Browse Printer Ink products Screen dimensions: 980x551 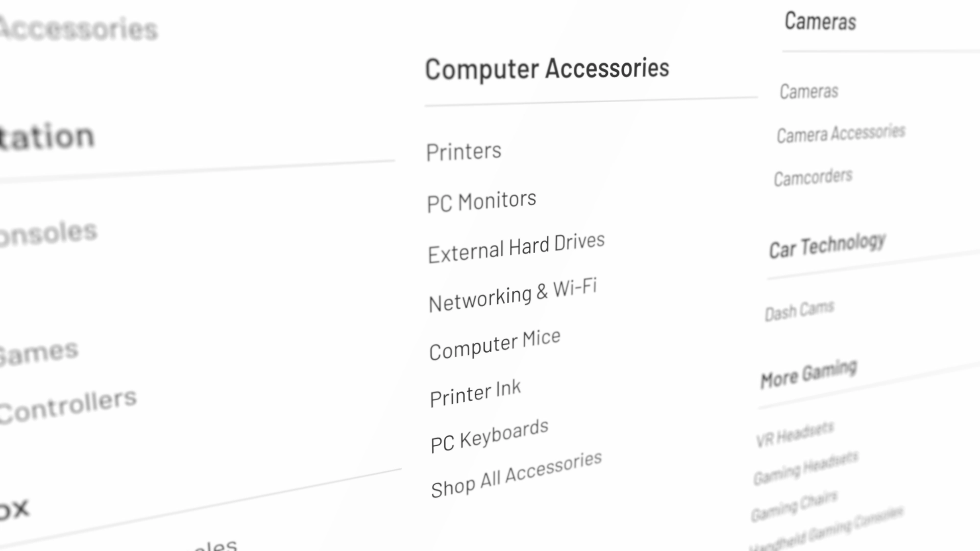coord(475,393)
